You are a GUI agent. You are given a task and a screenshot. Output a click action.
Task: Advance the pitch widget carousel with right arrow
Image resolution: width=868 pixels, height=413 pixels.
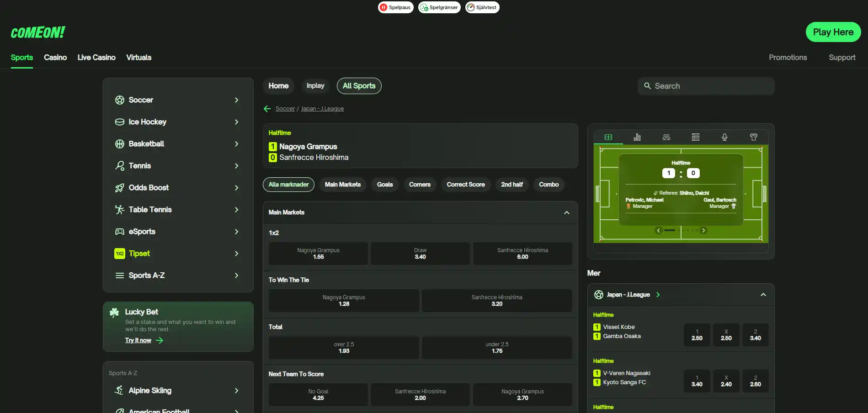[704, 230]
